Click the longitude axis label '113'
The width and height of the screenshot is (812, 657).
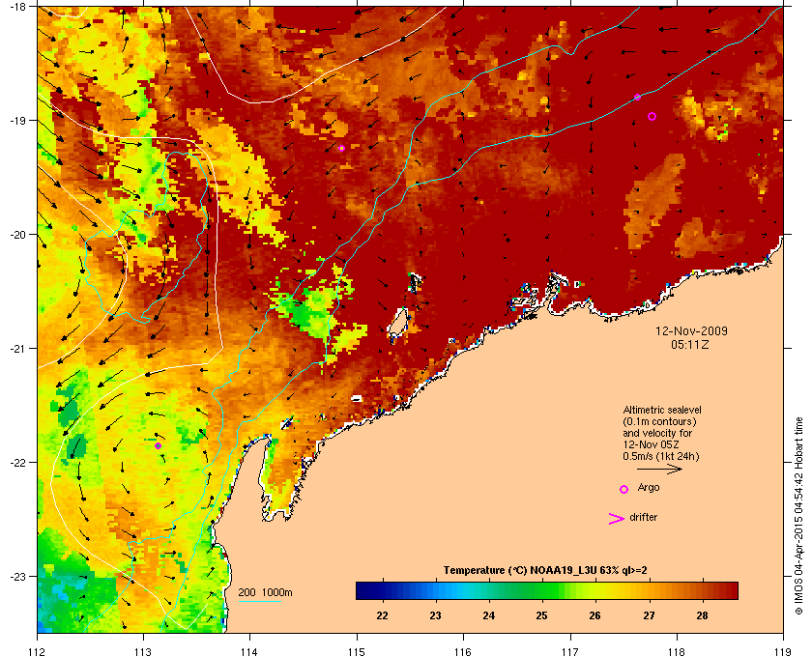coord(143,652)
